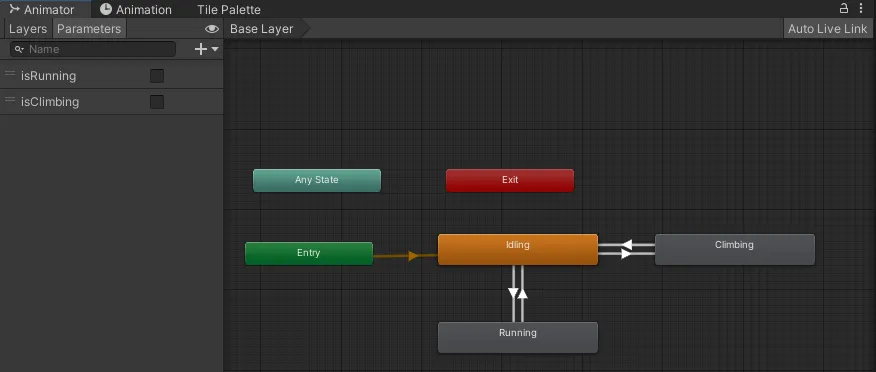Show the Layers panel tab

coord(27,28)
